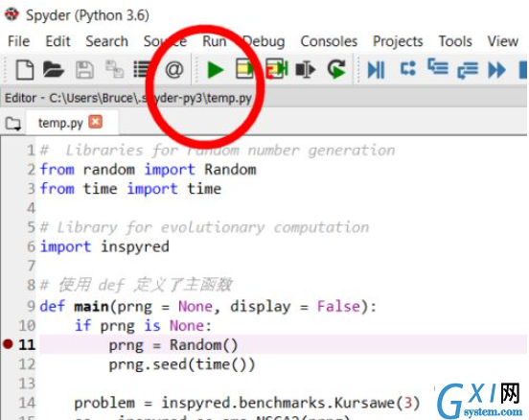The image size is (529, 420).
Task: Click Run until return debugger icon
Action: [x=468, y=70]
